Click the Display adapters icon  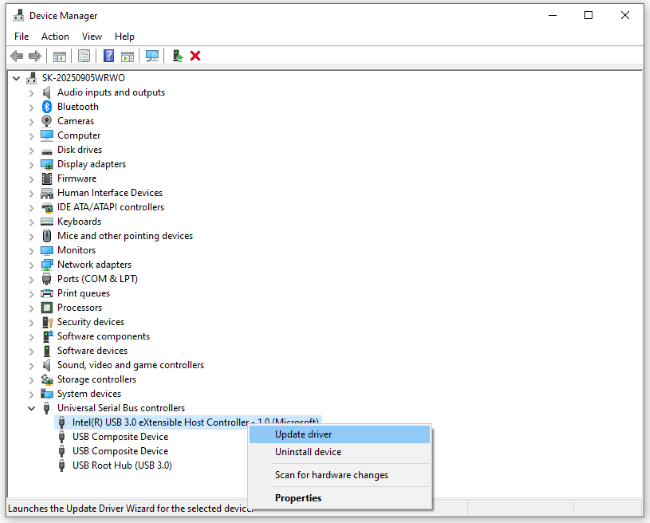[x=47, y=164]
